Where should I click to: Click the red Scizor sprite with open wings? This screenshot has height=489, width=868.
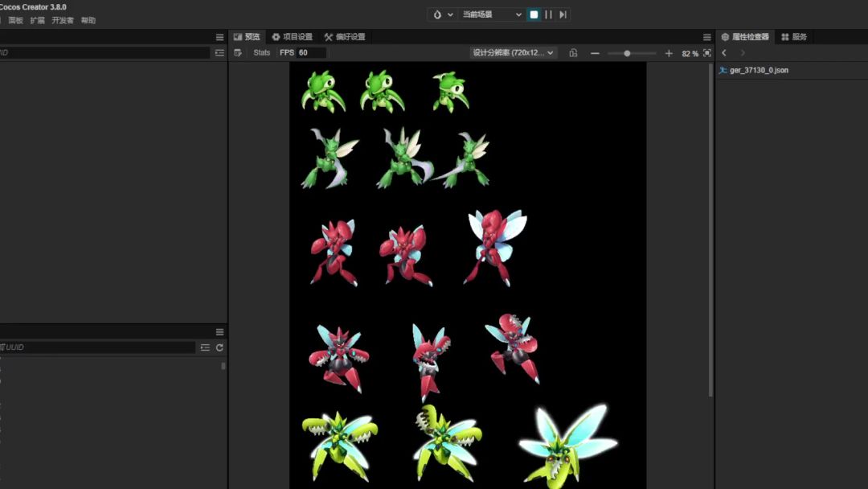coord(496,248)
